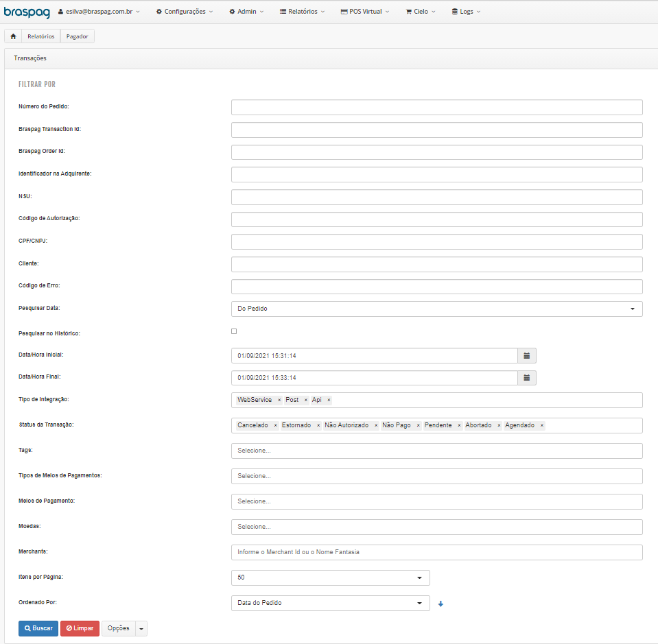Focus Braspag Order Id field
Screen dimensions: 658x644
point(436,152)
